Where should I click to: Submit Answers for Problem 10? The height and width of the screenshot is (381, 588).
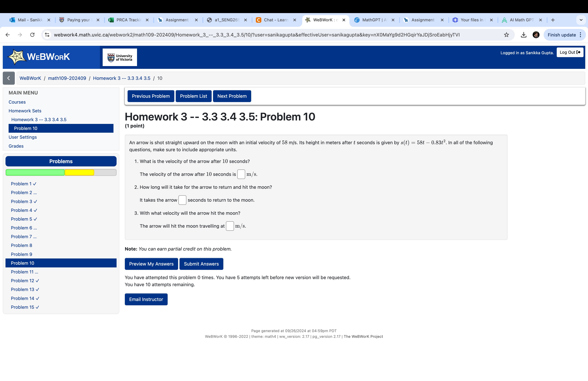[x=201, y=264]
